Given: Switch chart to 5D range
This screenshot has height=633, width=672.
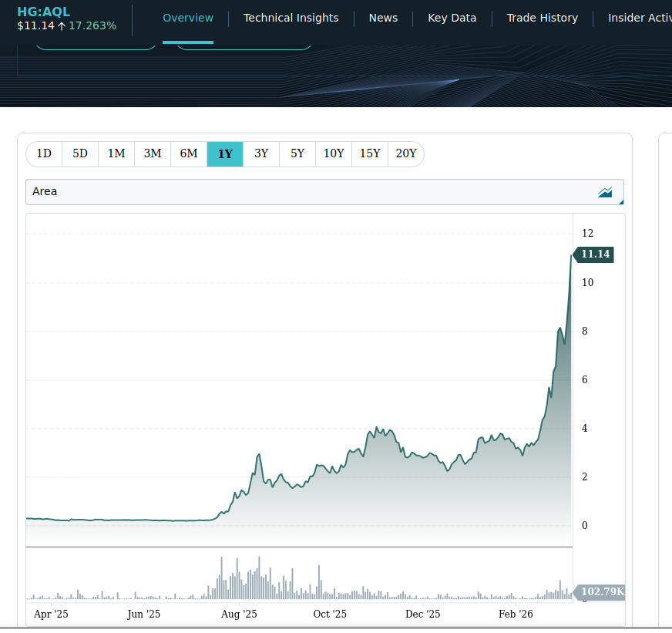Looking at the screenshot, I should (80, 154).
